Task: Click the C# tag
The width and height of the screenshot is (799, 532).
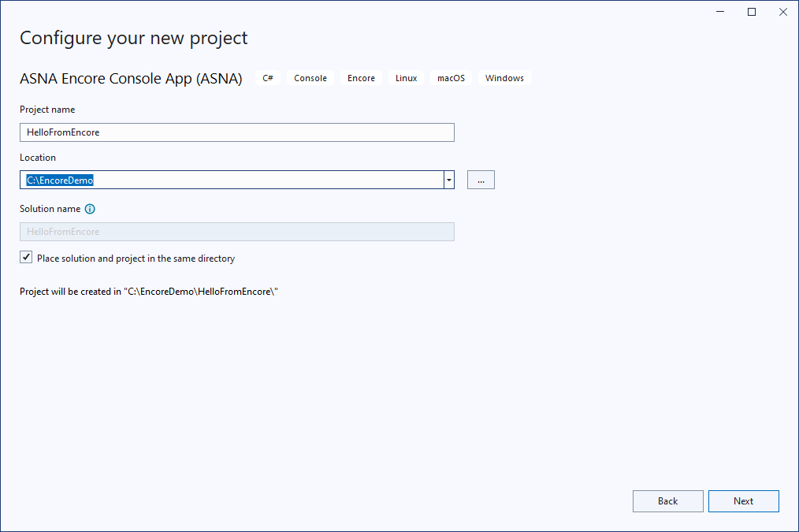Action: (268, 78)
